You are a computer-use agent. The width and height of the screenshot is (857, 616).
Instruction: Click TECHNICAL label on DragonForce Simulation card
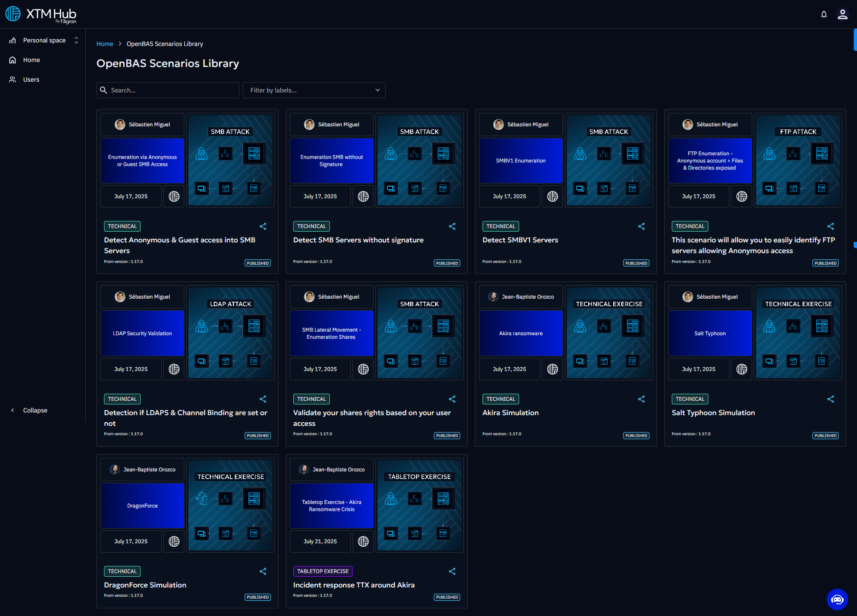click(122, 571)
